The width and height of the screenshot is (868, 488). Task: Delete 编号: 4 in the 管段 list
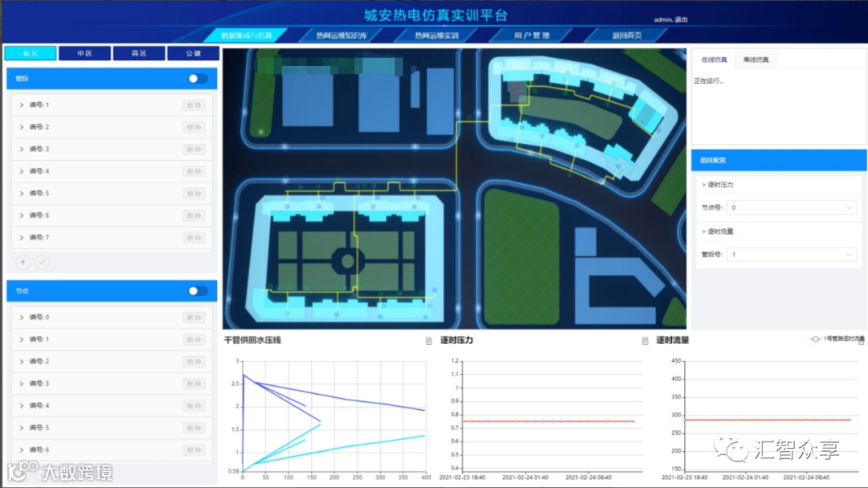click(194, 171)
